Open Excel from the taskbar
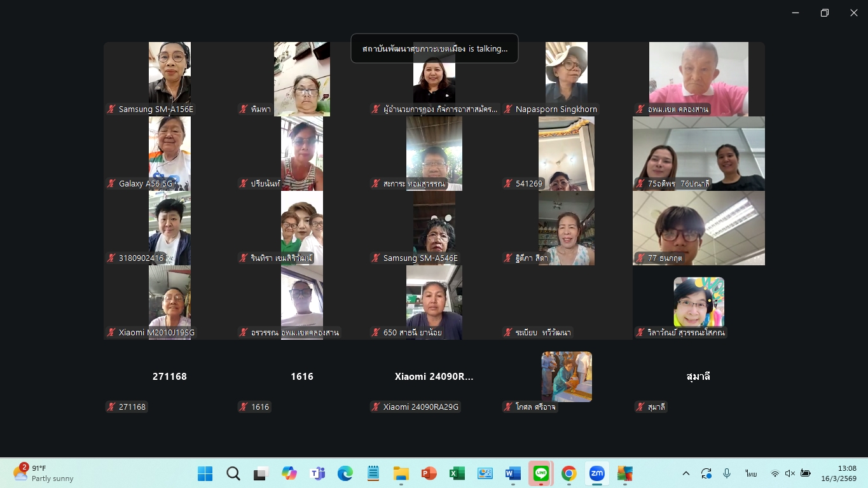This screenshot has height=488, width=868. [x=457, y=473]
